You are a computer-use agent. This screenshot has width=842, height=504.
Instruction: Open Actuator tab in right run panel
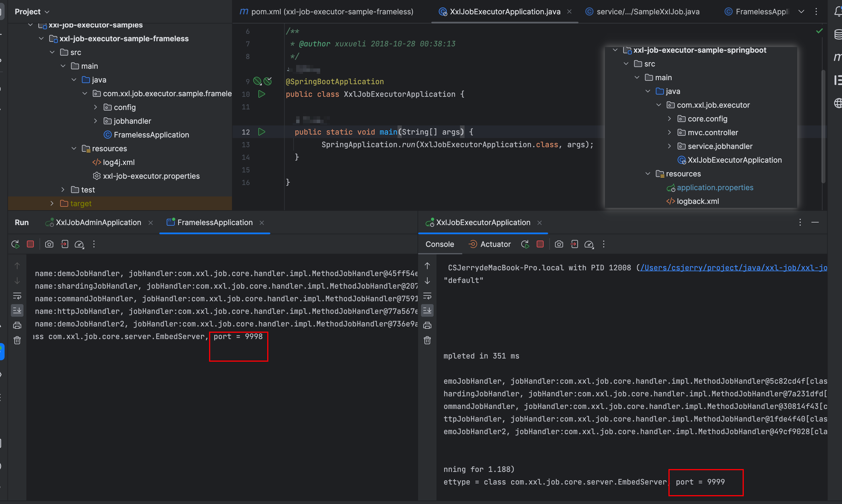(x=489, y=244)
